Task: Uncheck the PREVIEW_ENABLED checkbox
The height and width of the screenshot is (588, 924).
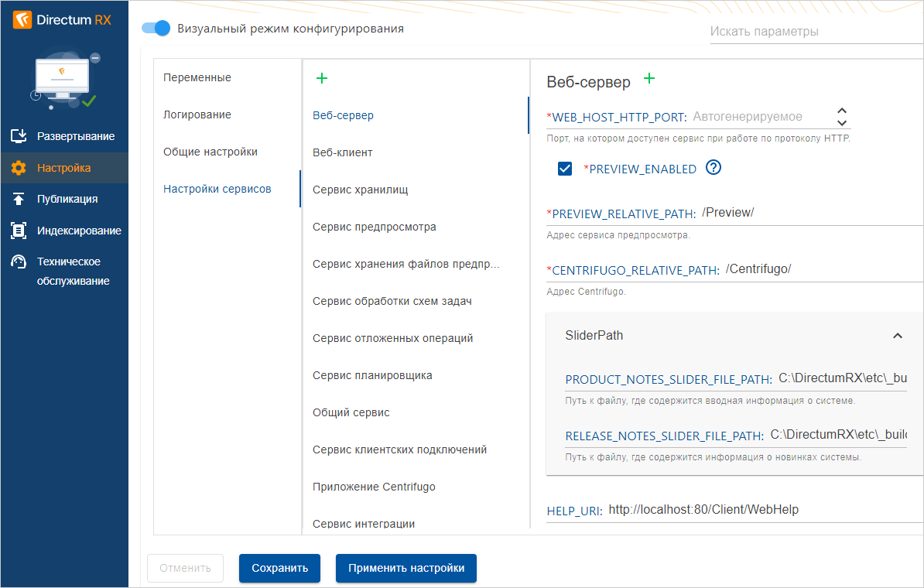Action: pos(565,169)
